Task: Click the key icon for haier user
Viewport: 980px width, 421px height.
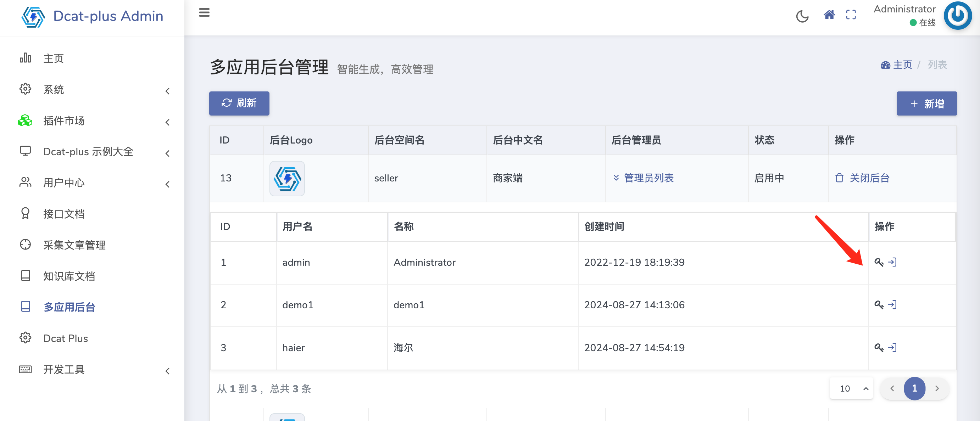Action: [879, 348]
